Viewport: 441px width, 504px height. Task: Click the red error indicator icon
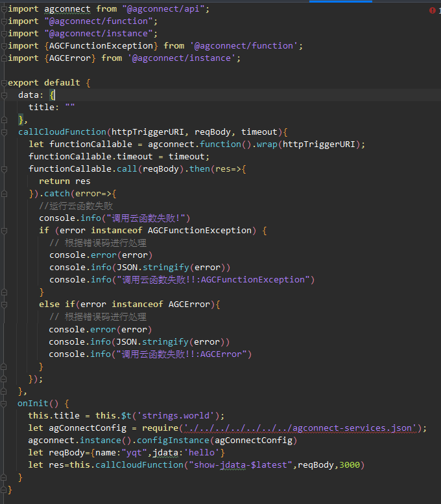[x=433, y=10]
